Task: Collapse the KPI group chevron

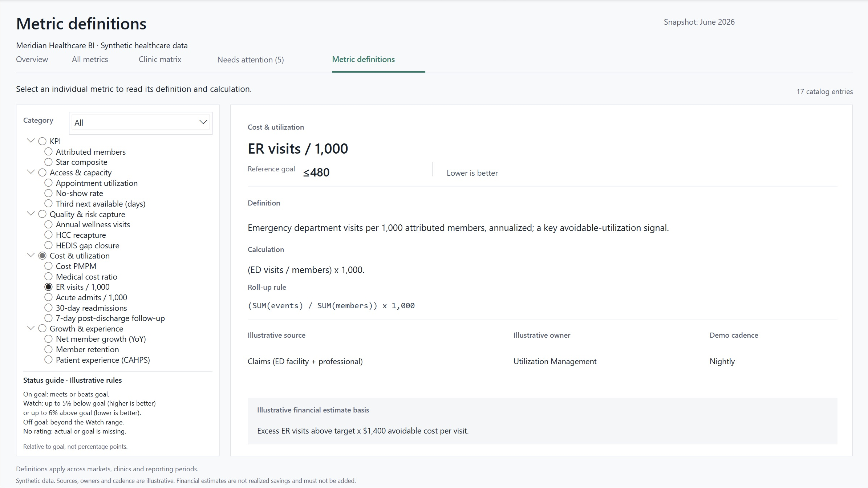Action: click(x=31, y=141)
